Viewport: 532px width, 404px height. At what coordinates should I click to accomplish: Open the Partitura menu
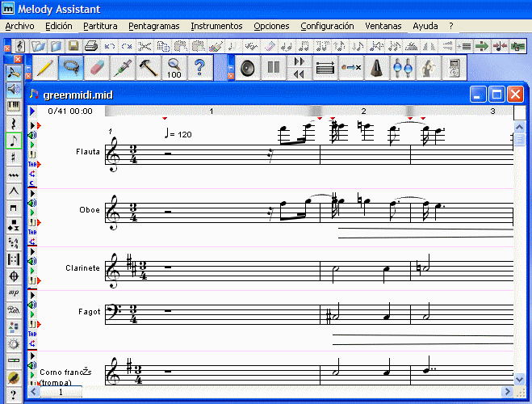click(100, 26)
